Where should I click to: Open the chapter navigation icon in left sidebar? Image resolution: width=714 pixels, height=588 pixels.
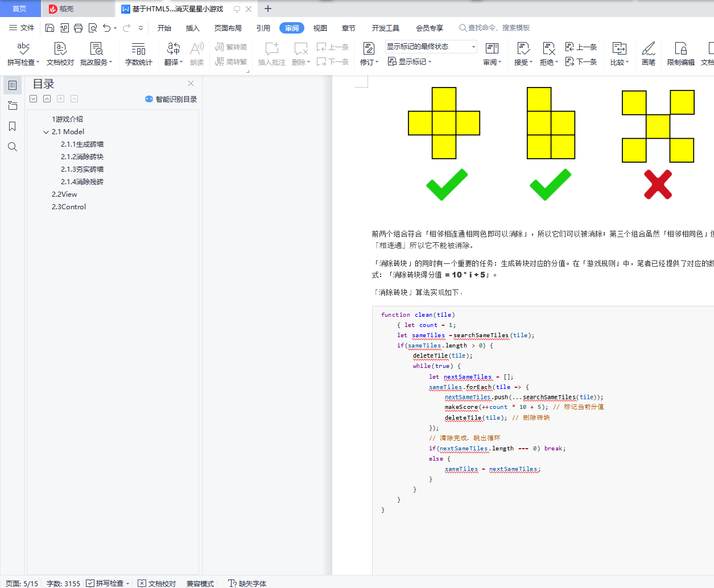(13, 106)
